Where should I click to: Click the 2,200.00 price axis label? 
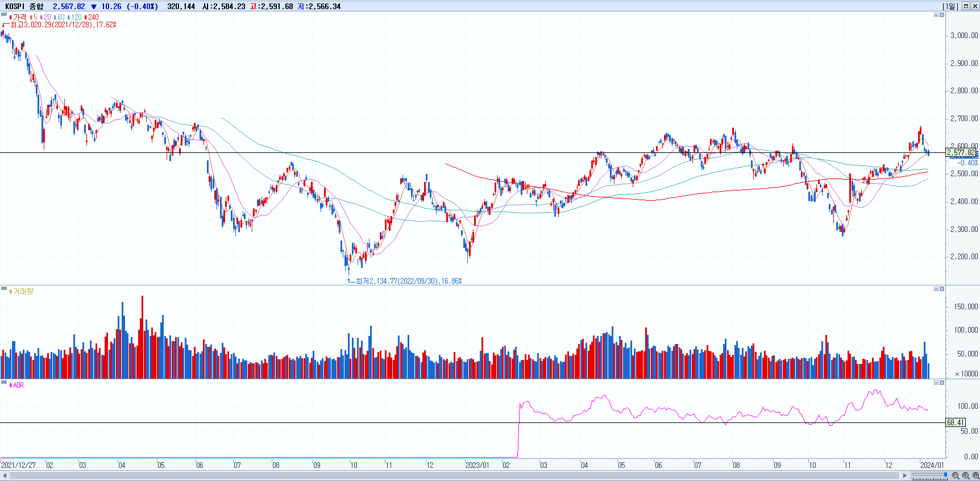coord(964,256)
